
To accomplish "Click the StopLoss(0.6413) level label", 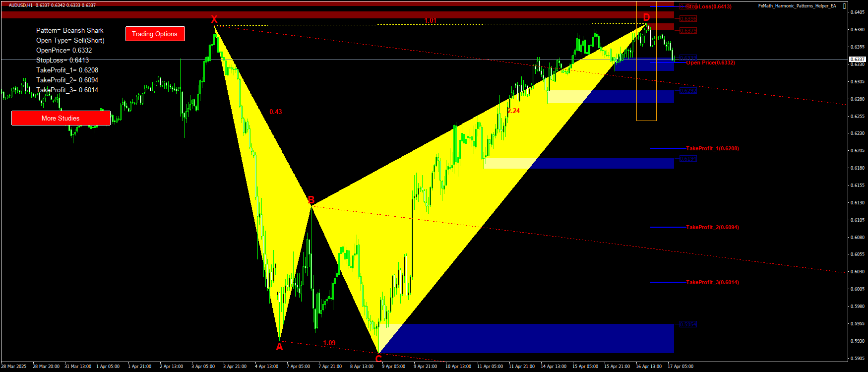I will click(708, 7).
